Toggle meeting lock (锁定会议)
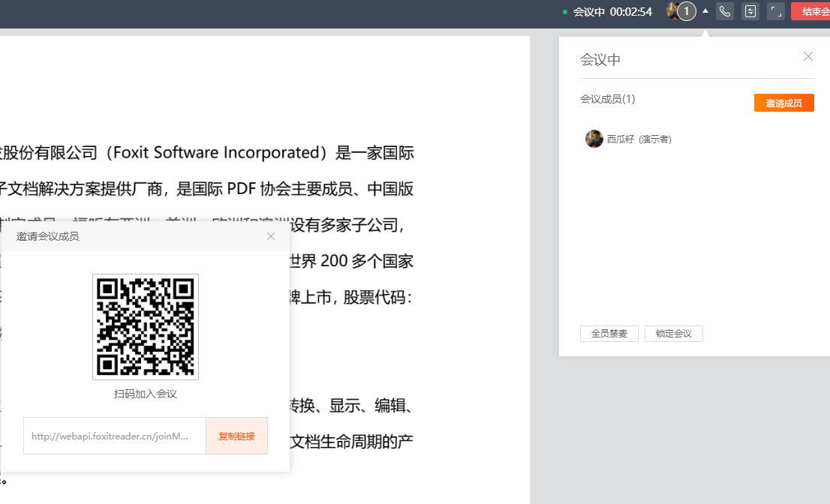Viewport: 830px width, 504px height. 673,334
